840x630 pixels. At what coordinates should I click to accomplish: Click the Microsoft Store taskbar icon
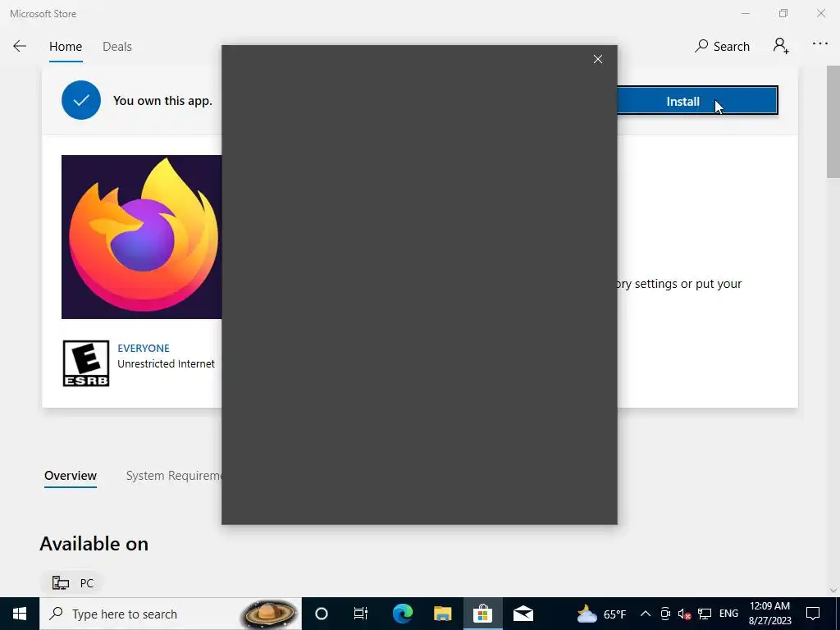482,614
